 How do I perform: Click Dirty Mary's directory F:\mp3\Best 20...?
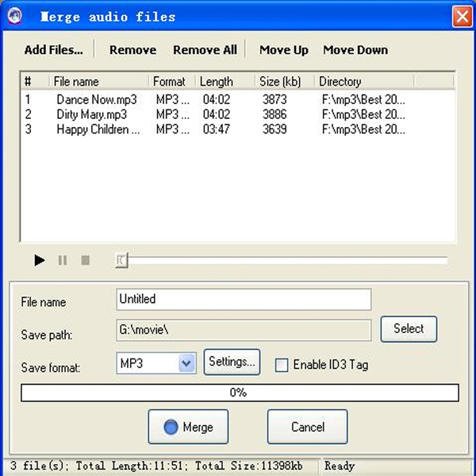coord(363,114)
